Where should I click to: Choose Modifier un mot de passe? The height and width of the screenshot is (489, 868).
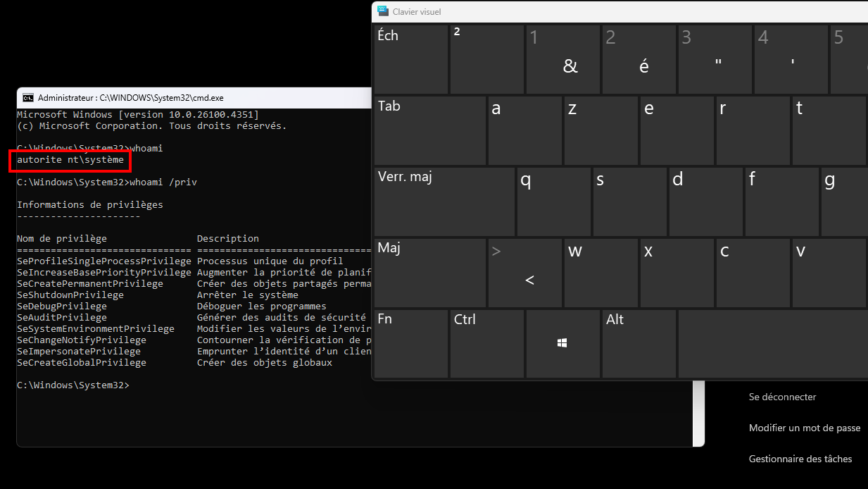pyautogui.click(x=804, y=428)
